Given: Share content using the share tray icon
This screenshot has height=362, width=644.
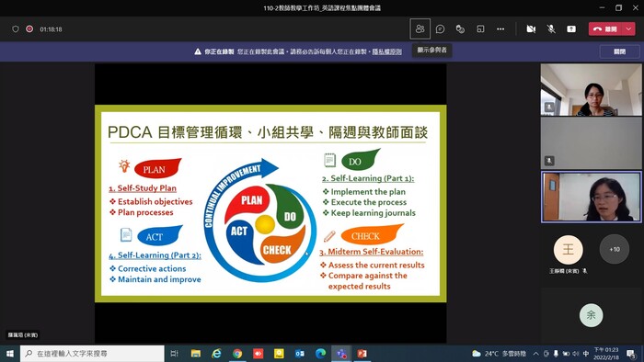Looking at the screenshot, I should [571, 29].
